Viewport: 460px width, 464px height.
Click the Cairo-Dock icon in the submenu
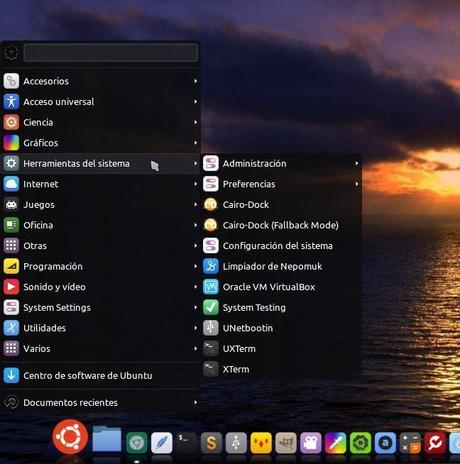[211, 204]
